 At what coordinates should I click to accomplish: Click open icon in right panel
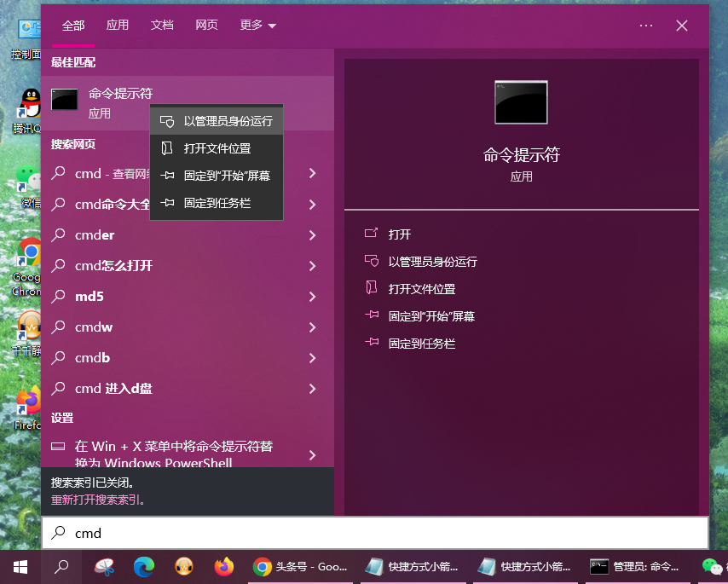coord(371,233)
